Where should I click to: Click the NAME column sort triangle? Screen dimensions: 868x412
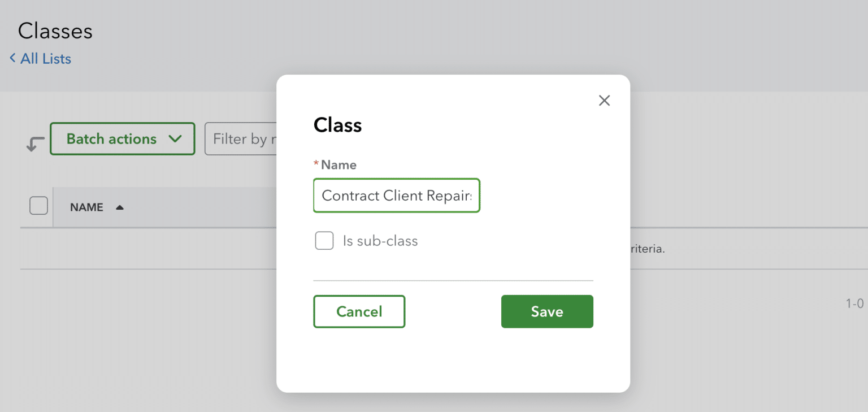coord(119,207)
